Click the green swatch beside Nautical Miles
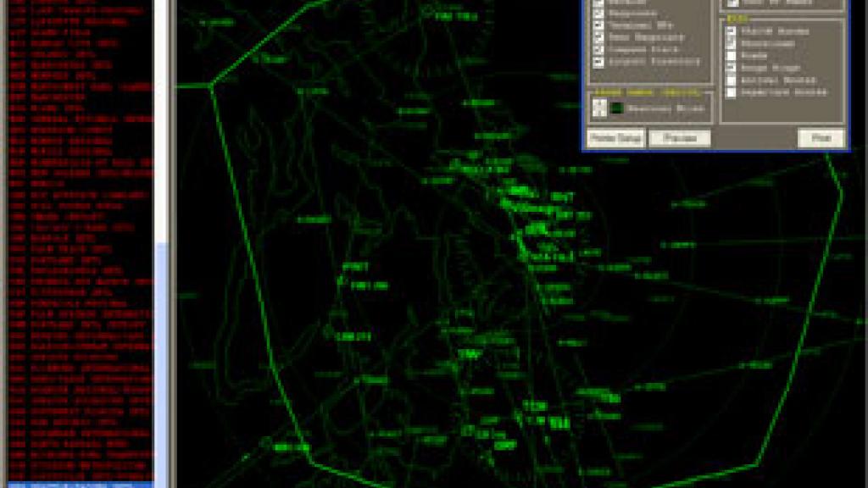 [x=616, y=108]
